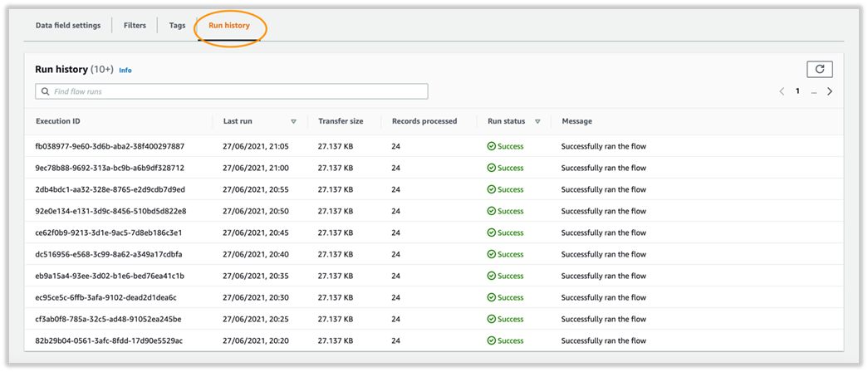Go to next page arrow
The height and width of the screenshot is (372, 868).
[830, 91]
